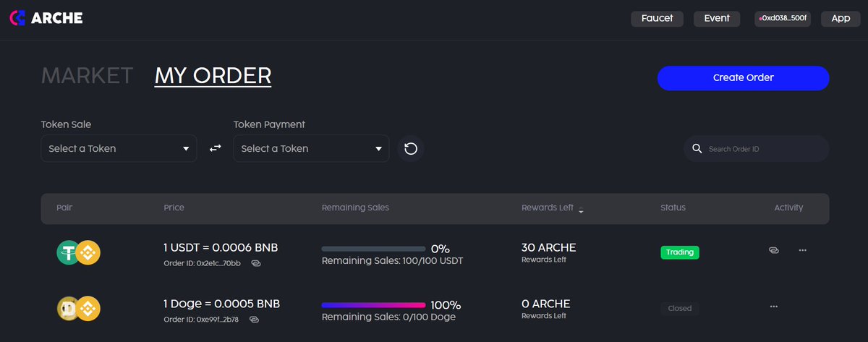
Task: Switch to the MARKET tab
Action: click(87, 75)
